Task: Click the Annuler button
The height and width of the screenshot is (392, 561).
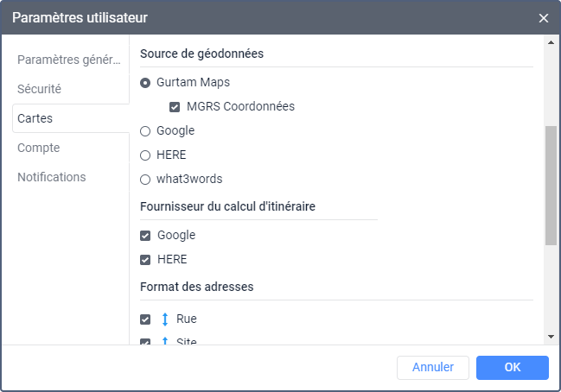Action: coord(432,367)
